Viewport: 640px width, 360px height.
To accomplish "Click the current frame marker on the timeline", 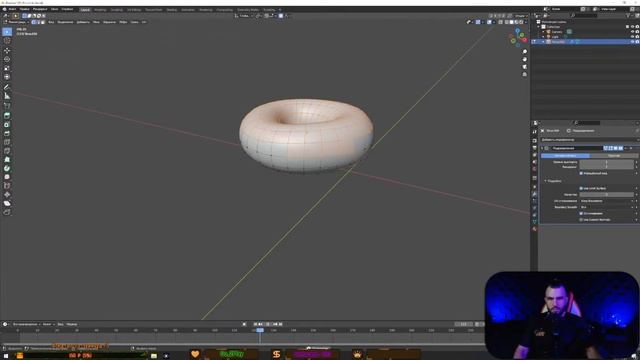I will coord(260,330).
